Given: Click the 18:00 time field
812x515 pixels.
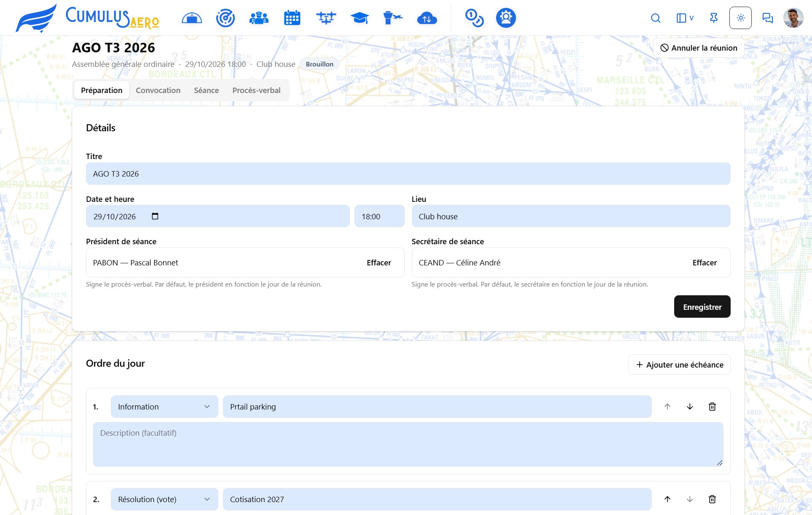Looking at the screenshot, I should pos(379,216).
